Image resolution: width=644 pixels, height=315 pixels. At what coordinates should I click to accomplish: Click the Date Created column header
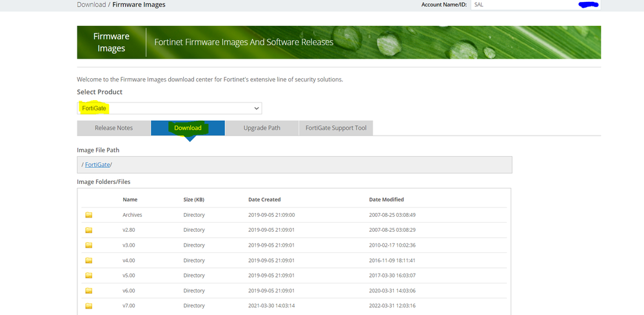tap(264, 199)
